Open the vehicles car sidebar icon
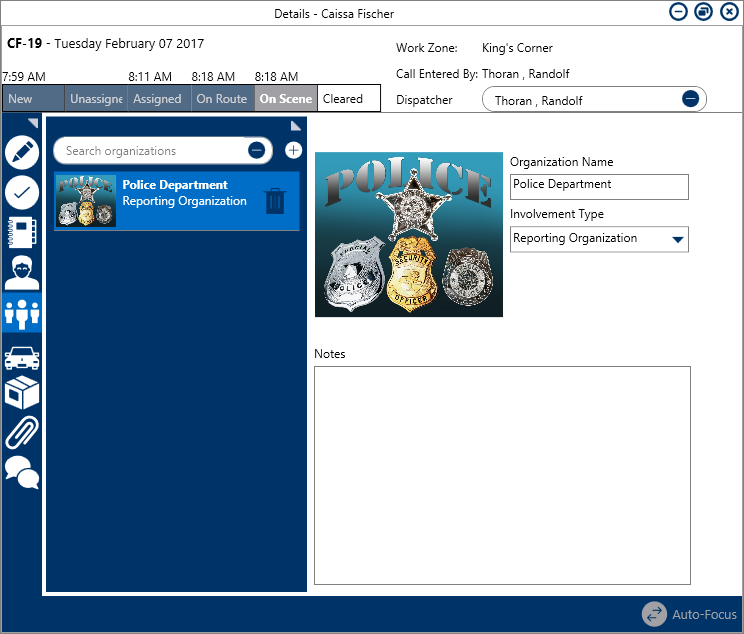The width and height of the screenshot is (744, 634). [x=21, y=357]
